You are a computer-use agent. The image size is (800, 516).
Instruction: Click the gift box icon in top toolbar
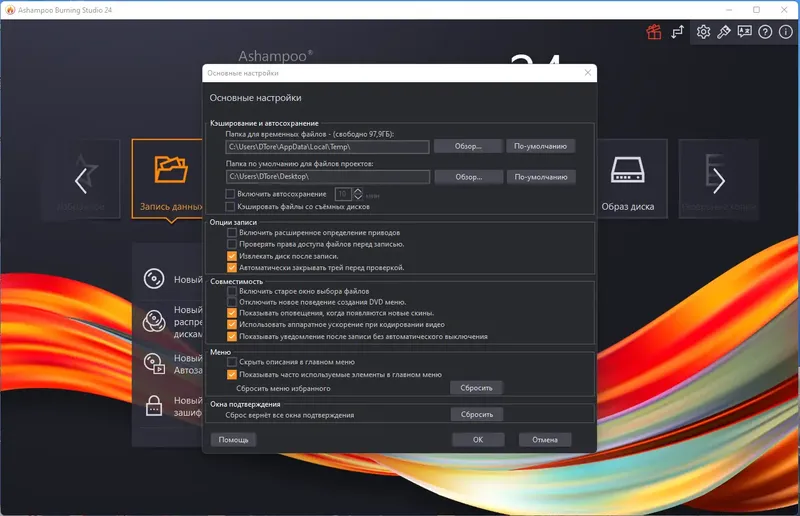[654, 32]
